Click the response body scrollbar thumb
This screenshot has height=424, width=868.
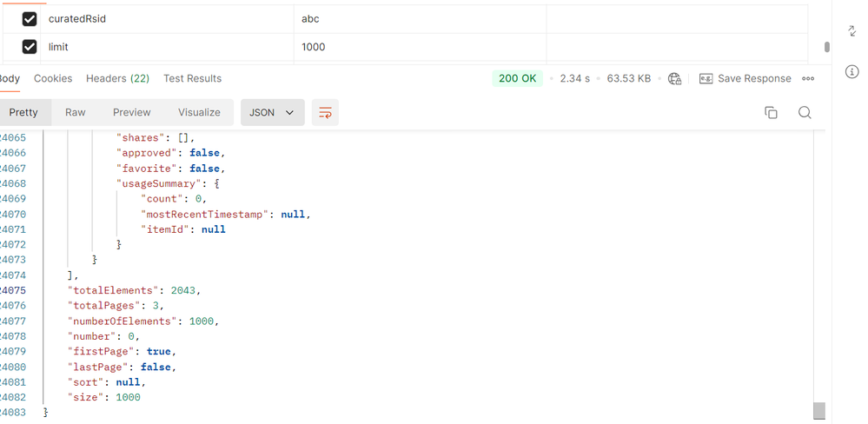point(818,411)
